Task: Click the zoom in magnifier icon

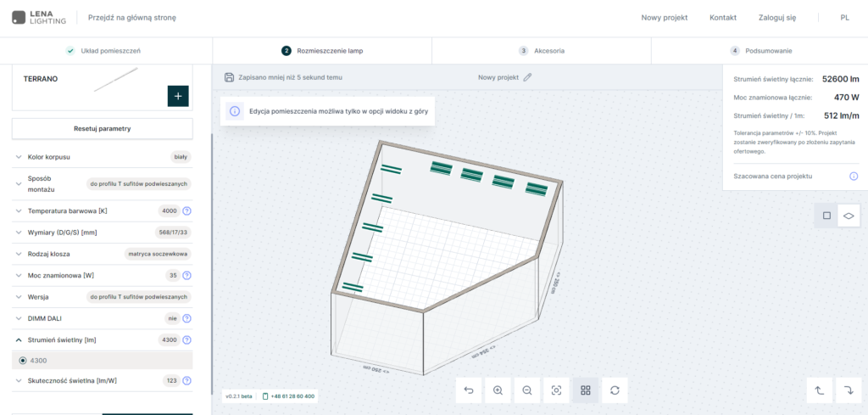Action: tap(498, 390)
